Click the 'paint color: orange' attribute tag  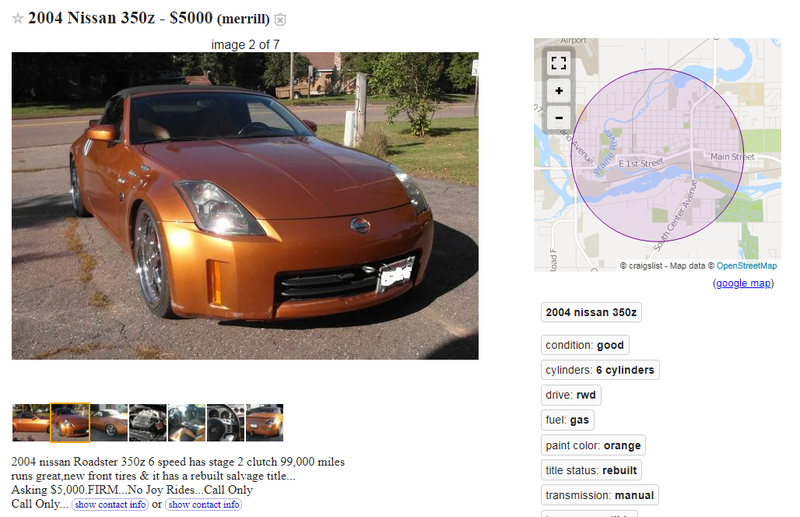tap(593, 445)
